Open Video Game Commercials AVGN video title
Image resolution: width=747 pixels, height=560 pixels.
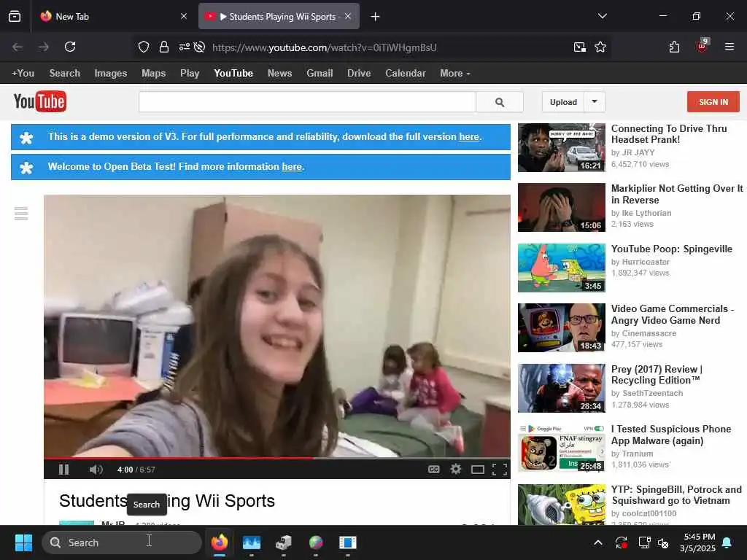click(672, 314)
